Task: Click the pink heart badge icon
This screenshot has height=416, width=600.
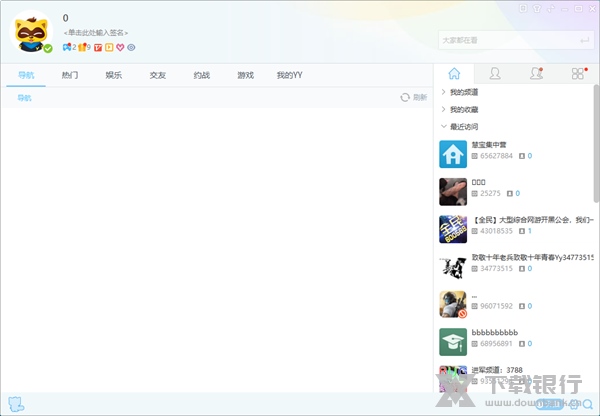Action: click(120, 47)
